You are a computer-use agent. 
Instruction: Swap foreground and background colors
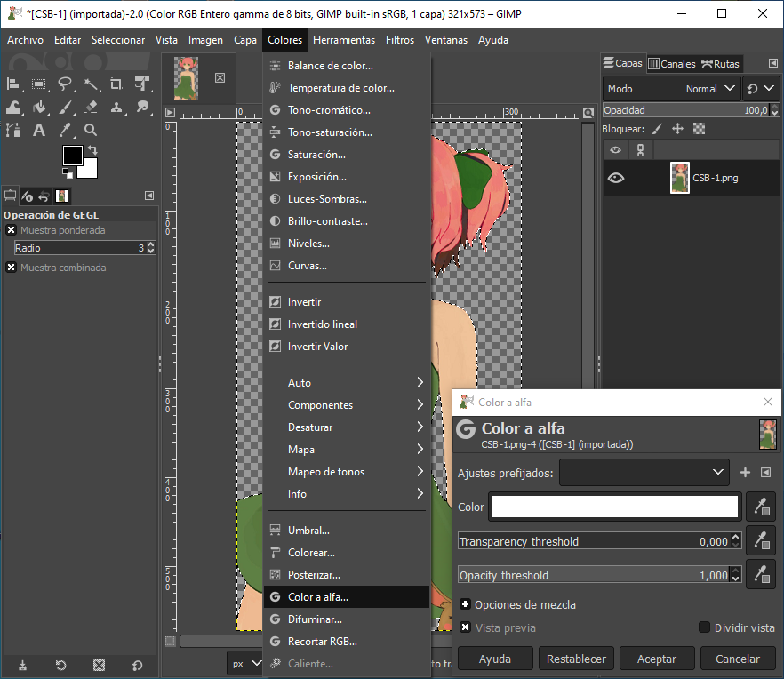click(92, 149)
